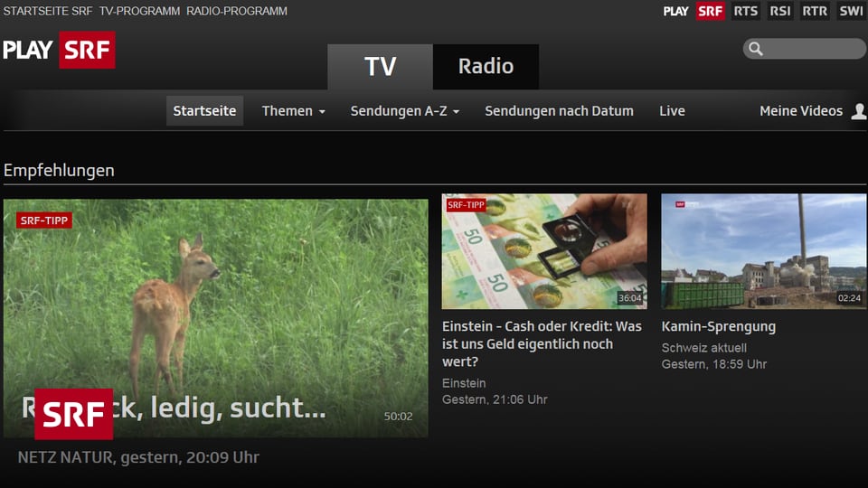Screen dimensions: 868x488
Task: Expand the Themen dropdown
Action: click(293, 111)
